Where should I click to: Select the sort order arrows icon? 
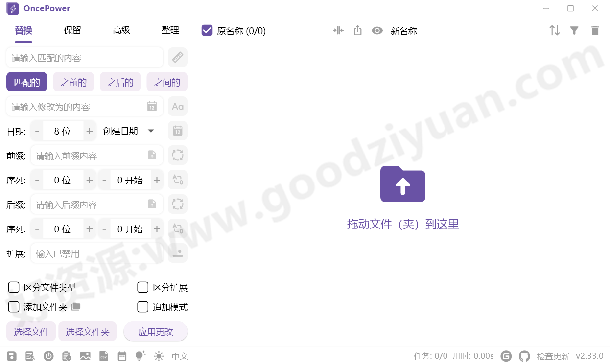point(554,30)
